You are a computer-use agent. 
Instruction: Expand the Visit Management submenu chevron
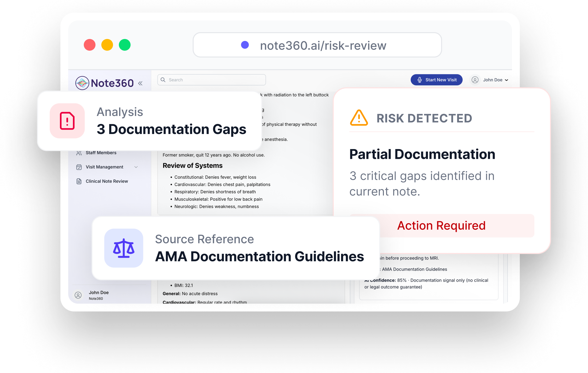tap(136, 167)
